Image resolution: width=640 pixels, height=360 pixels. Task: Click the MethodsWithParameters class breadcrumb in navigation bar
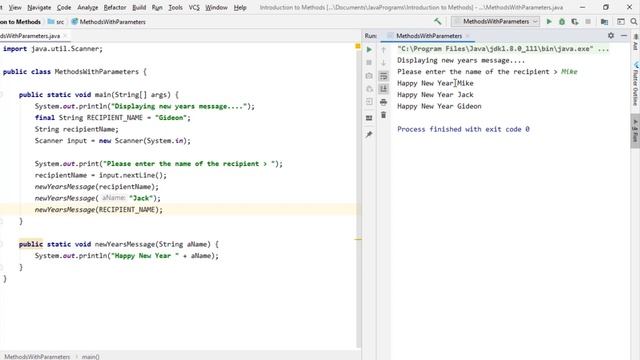[109, 22]
